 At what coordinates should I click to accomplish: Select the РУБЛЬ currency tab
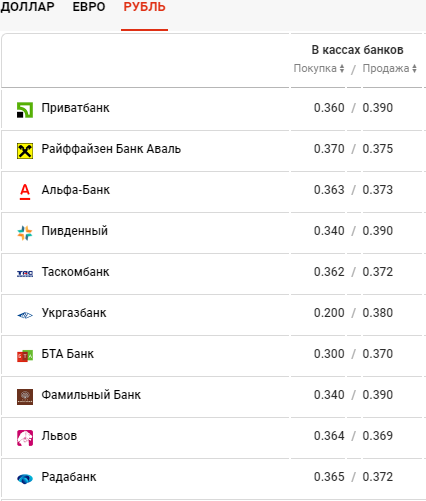point(144,7)
